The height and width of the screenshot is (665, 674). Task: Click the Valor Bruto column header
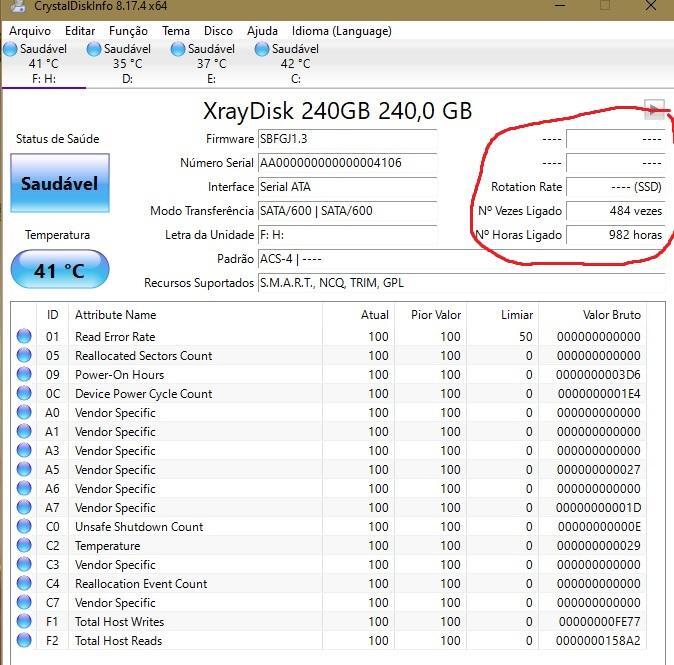592,315
